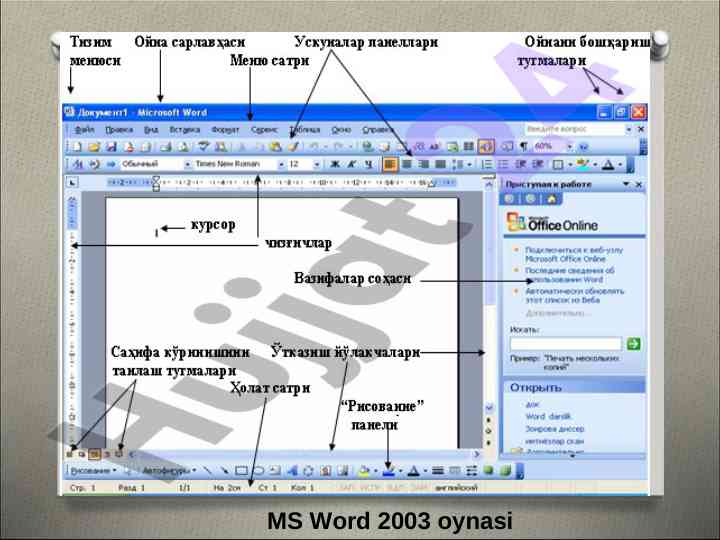Choose the text Highlight color button
This screenshot has height=540, width=720.
(x=583, y=164)
